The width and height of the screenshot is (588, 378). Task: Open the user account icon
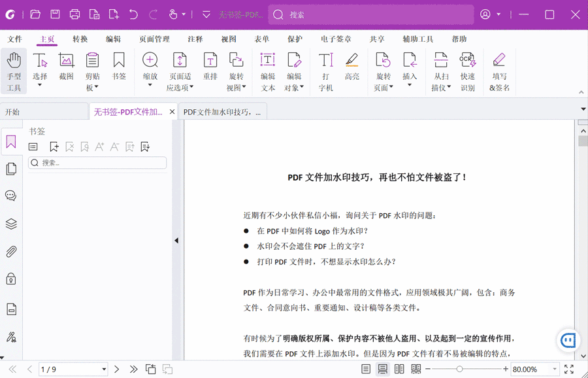485,14
